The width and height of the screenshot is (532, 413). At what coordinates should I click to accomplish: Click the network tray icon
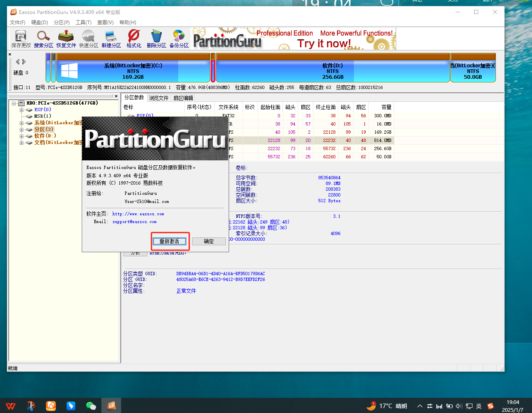point(469,406)
